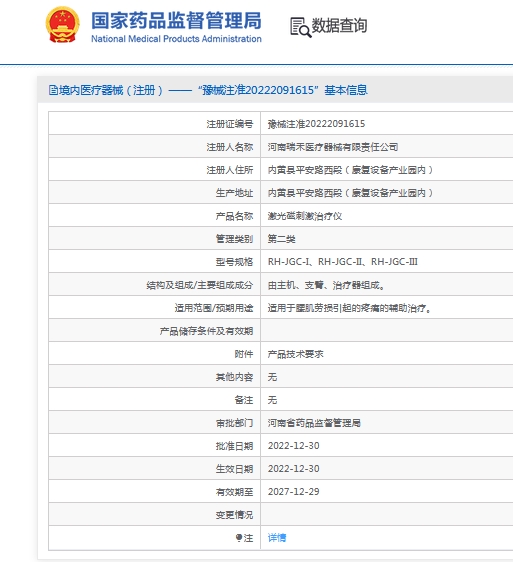Select company name 河南瑞禾医疗器械有限责任公司
Screen dimensions: 513x562
coord(333,147)
